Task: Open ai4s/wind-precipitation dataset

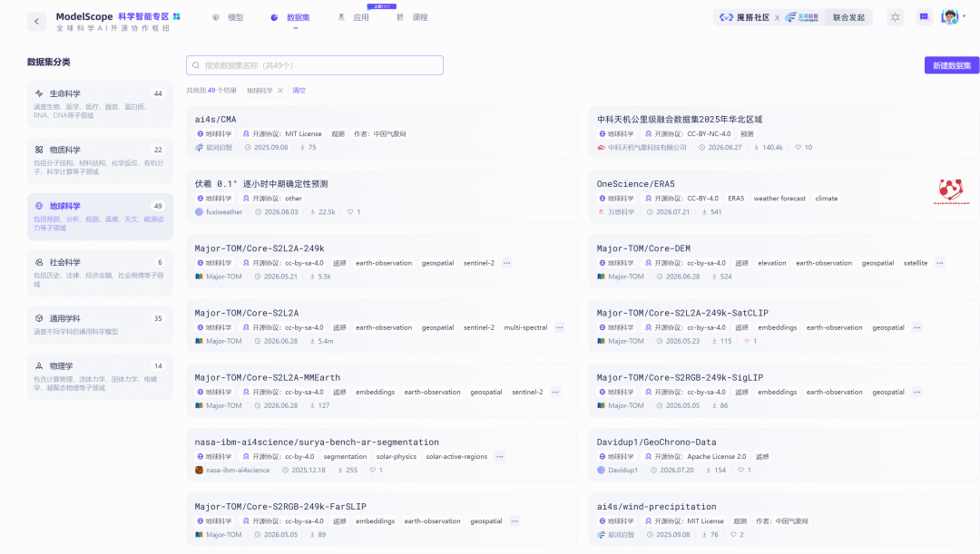Action: 656,507
